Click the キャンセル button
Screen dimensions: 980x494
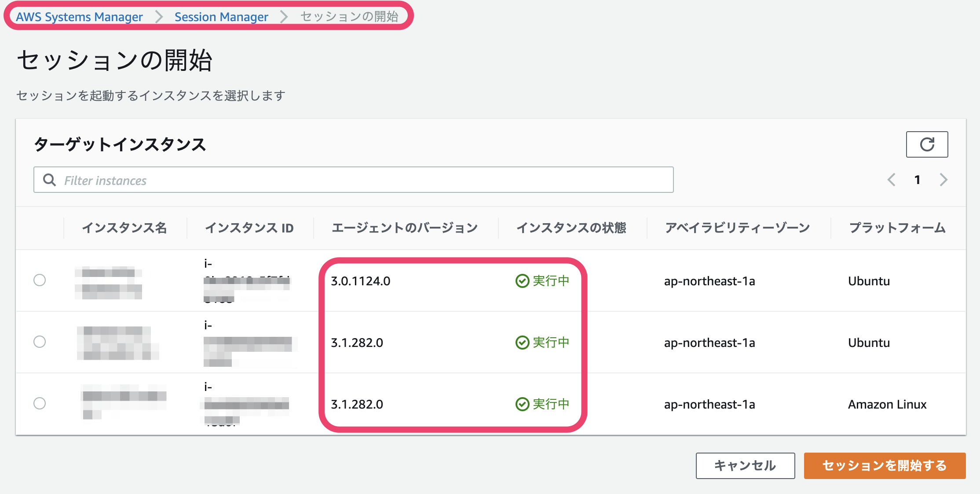point(745,465)
